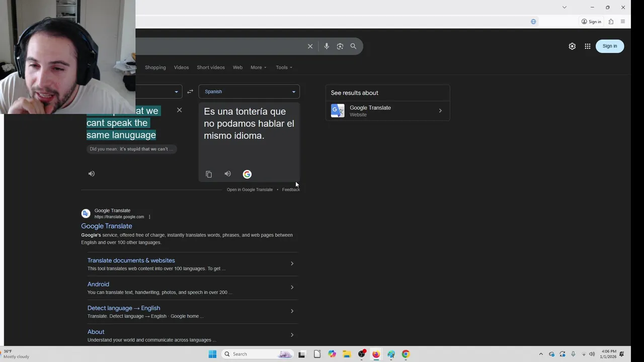This screenshot has height=362, width=644.
Task: Open the Windows Start menu
Action: [212, 354]
